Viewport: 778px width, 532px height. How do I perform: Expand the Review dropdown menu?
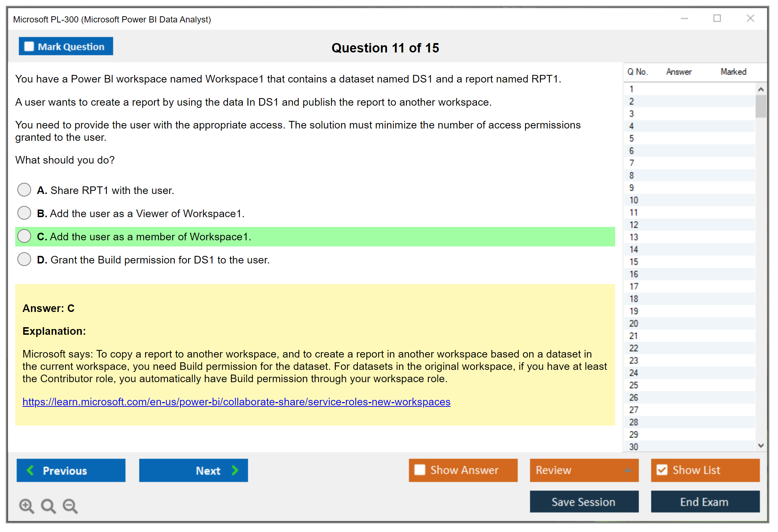pos(628,470)
